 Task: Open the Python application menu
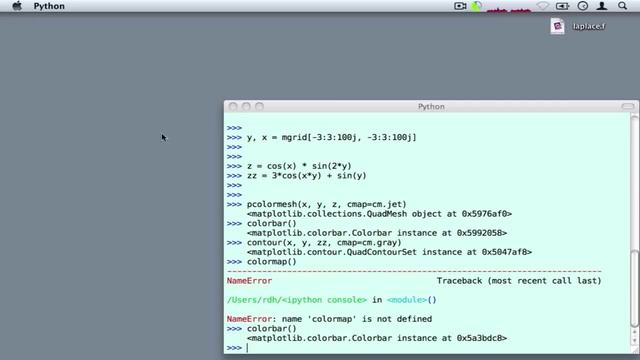(x=49, y=6)
